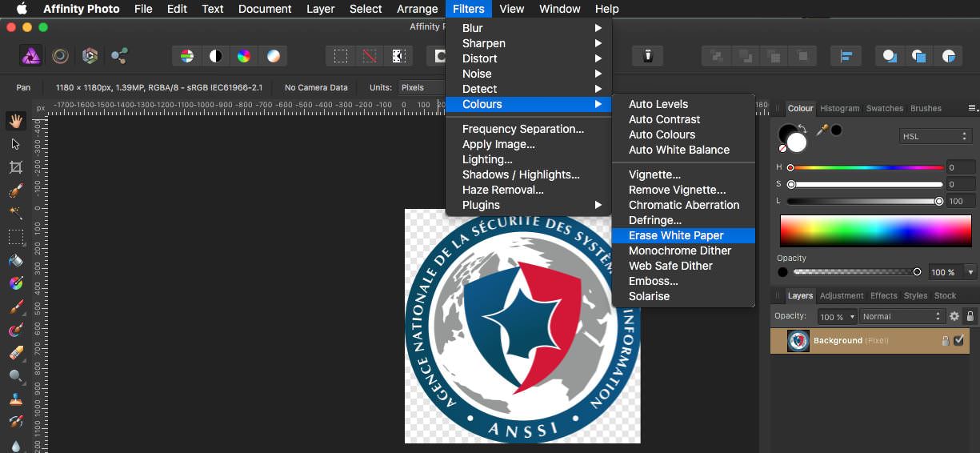Select the Dodge Brush tool

tap(16, 375)
